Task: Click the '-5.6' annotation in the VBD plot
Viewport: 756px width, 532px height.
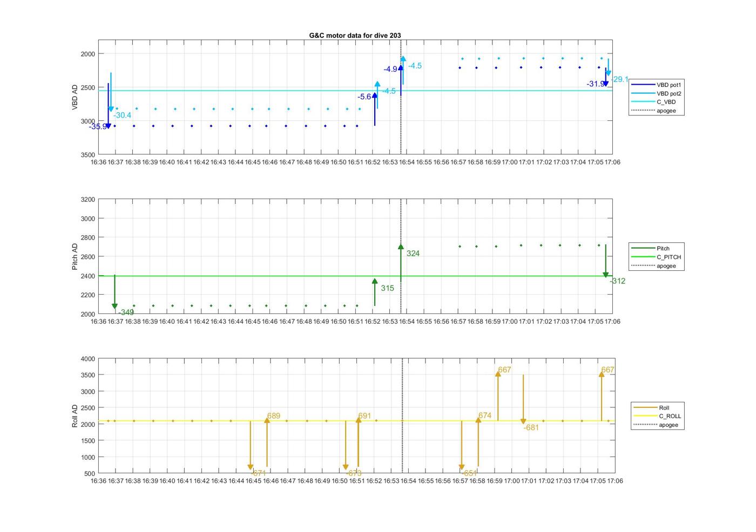Action: click(x=364, y=97)
